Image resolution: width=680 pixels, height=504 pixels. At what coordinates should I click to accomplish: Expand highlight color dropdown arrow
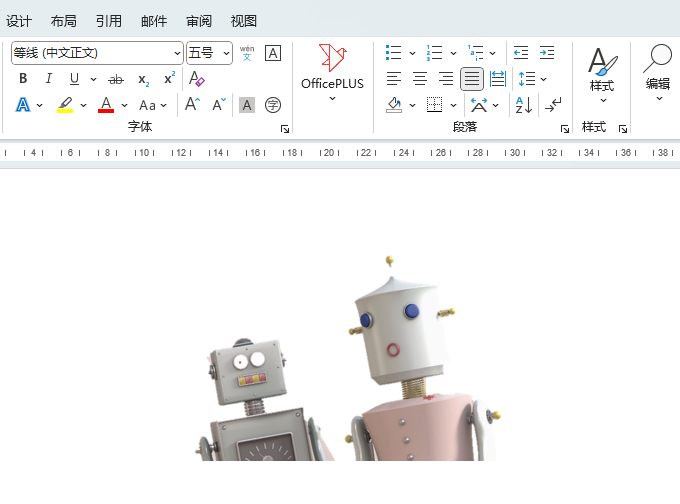(x=83, y=105)
